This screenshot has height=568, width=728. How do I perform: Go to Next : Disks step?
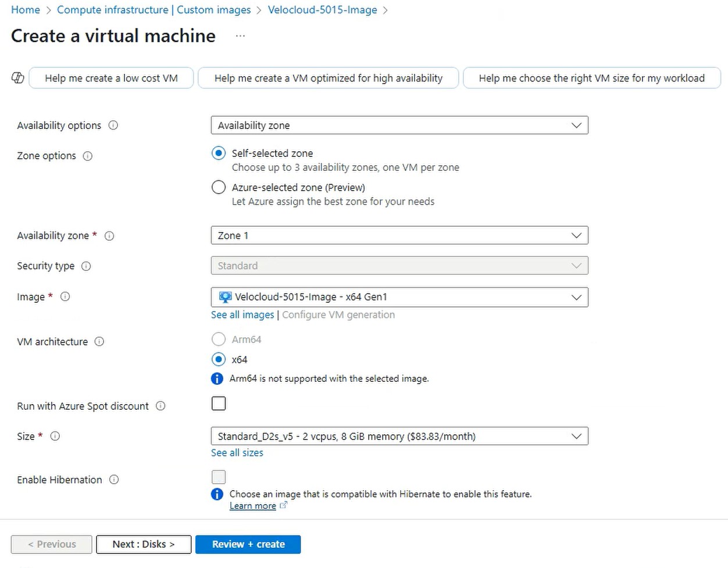[144, 544]
